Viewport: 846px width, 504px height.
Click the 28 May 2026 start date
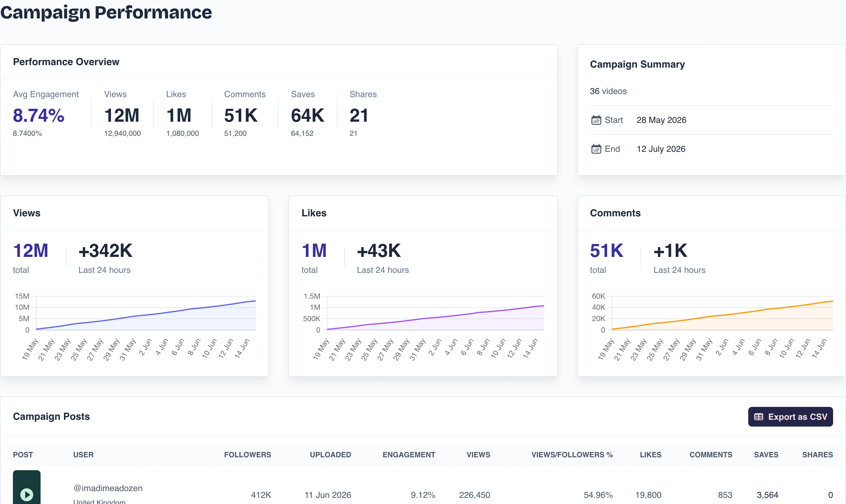point(661,120)
